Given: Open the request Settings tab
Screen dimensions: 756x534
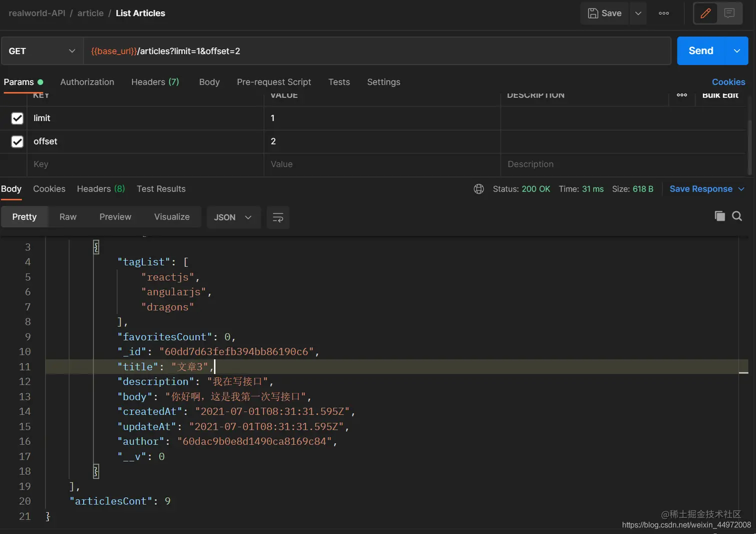Looking at the screenshot, I should coord(383,82).
